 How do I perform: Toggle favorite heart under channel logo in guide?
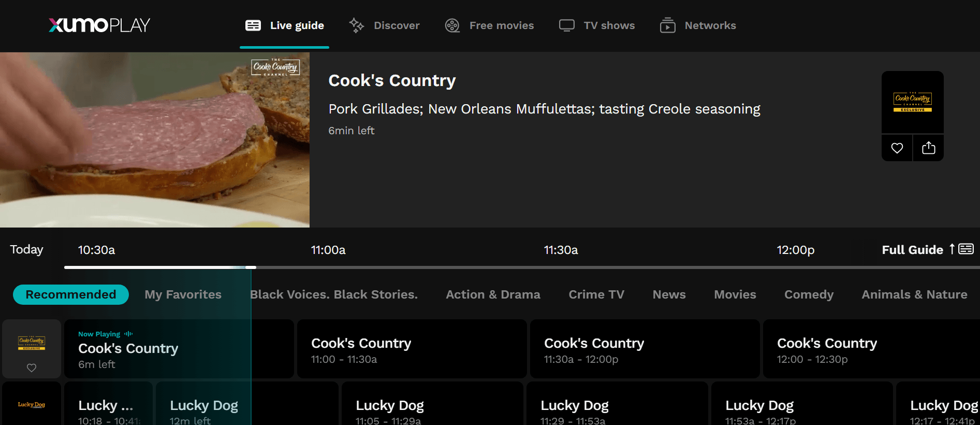point(32,367)
